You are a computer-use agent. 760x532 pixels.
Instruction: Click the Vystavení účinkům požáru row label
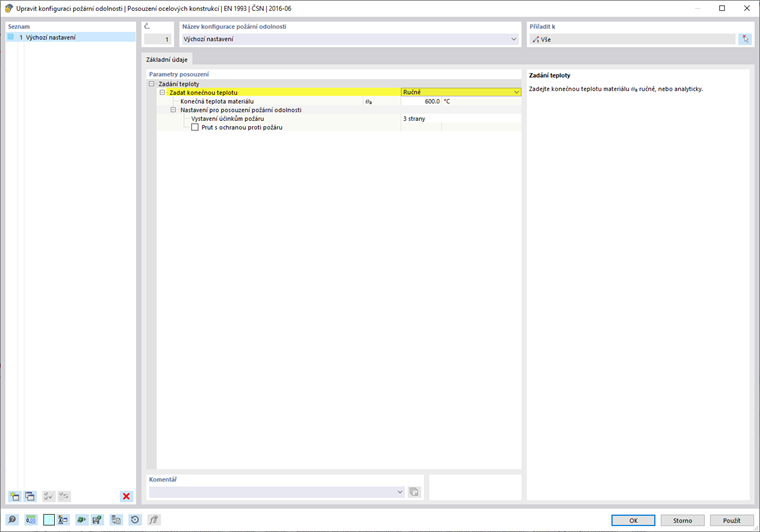click(x=227, y=119)
